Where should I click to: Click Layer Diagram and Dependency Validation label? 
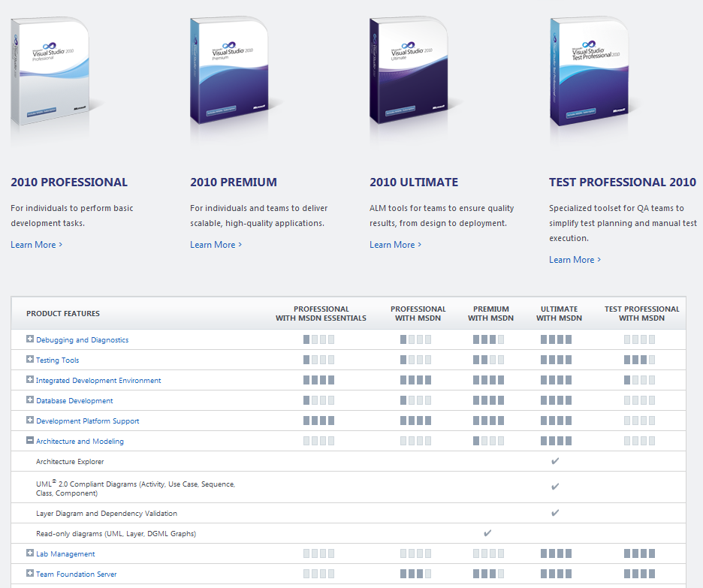coord(106,514)
